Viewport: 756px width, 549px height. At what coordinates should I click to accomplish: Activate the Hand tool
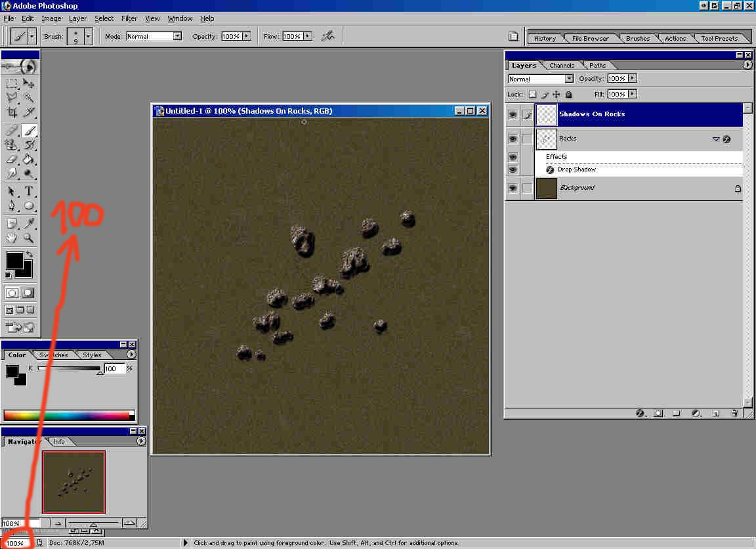point(12,238)
